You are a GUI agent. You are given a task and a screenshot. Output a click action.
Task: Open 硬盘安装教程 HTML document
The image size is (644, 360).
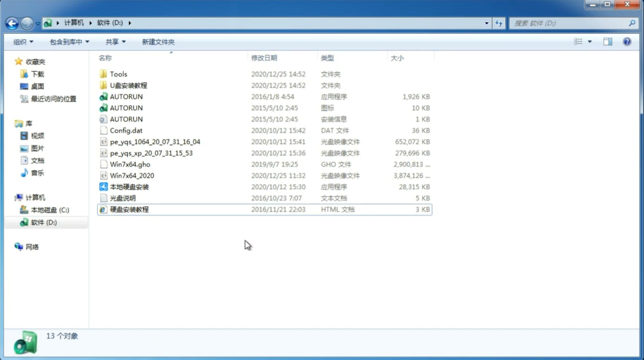(x=129, y=209)
